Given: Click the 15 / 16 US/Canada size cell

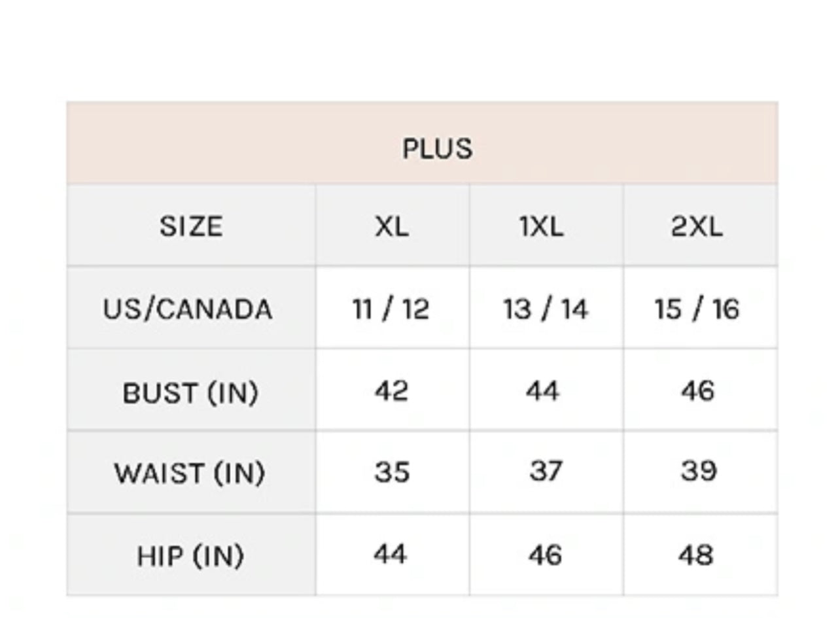Looking at the screenshot, I should [697, 309].
